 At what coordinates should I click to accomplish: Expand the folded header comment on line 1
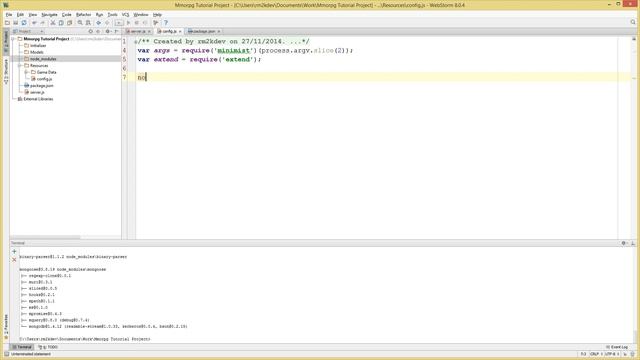coord(136,42)
